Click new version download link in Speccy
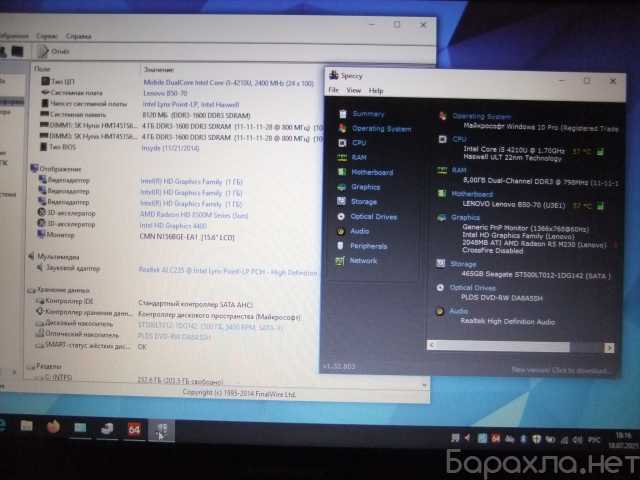 [x=560, y=371]
